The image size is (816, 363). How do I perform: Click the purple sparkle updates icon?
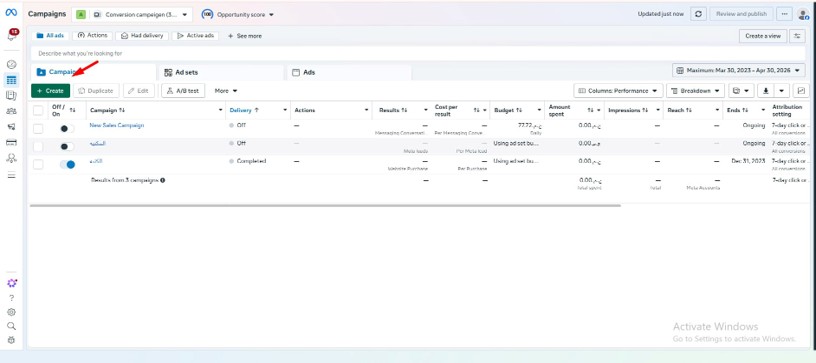pos(11,283)
